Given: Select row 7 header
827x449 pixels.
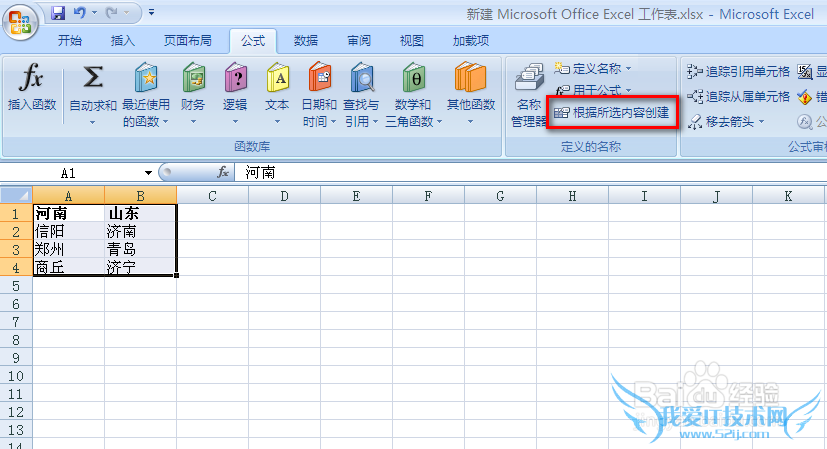Looking at the screenshot, I should (16, 321).
